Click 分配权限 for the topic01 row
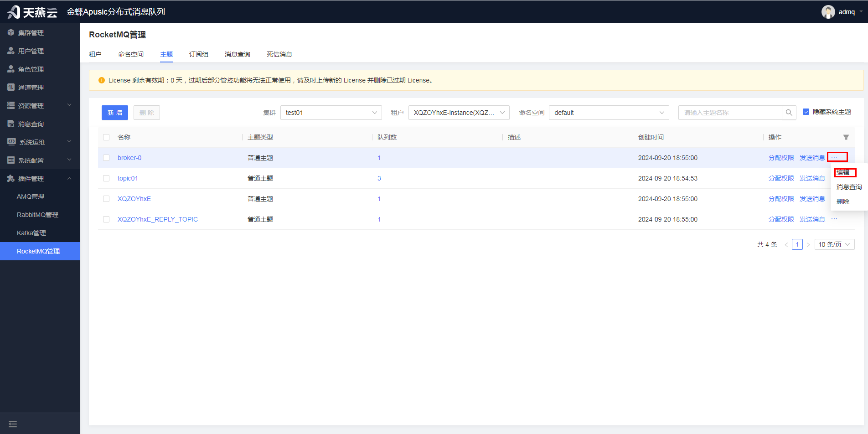This screenshot has width=868, height=434. coord(781,178)
